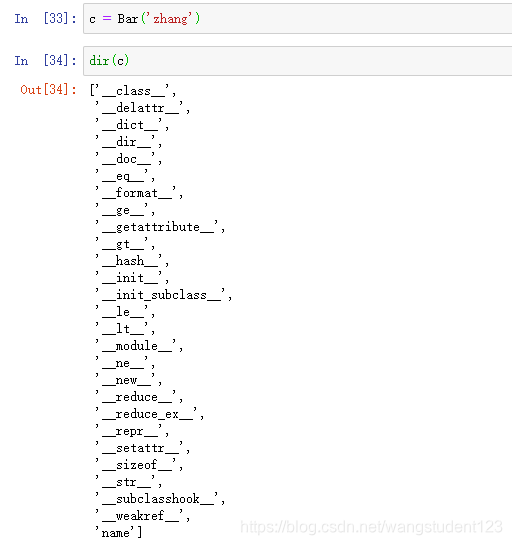The image size is (512, 545).
Task: Click the Out[34] output prompt
Action: pos(48,90)
